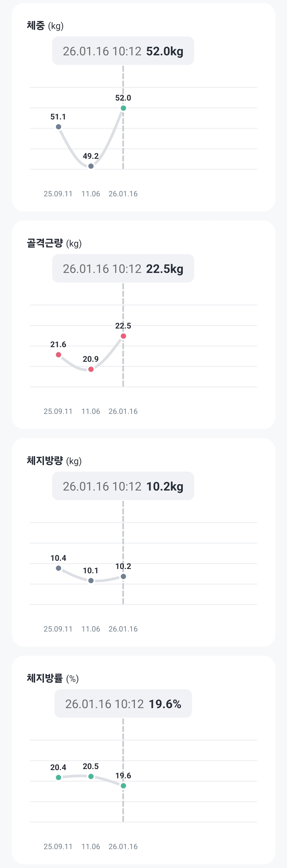Tap the 22.5kg muscle mass tooltip
Image resolution: width=287 pixels, height=868 pixels.
click(x=123, y=269)
